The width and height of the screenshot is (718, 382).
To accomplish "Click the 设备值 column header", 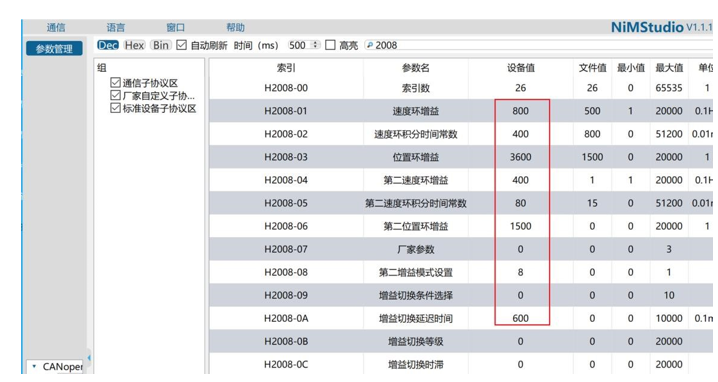I will pos(521,68).
